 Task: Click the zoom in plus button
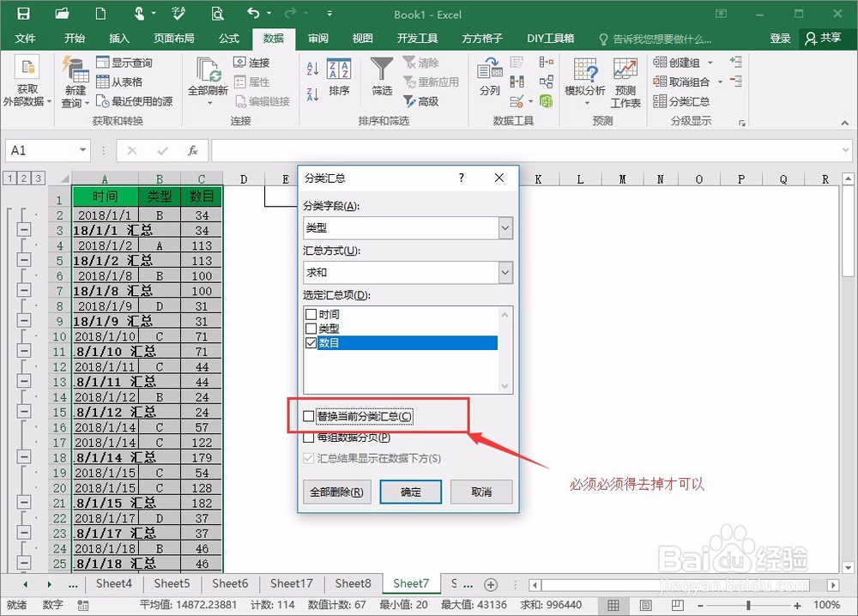pos(797,605)
